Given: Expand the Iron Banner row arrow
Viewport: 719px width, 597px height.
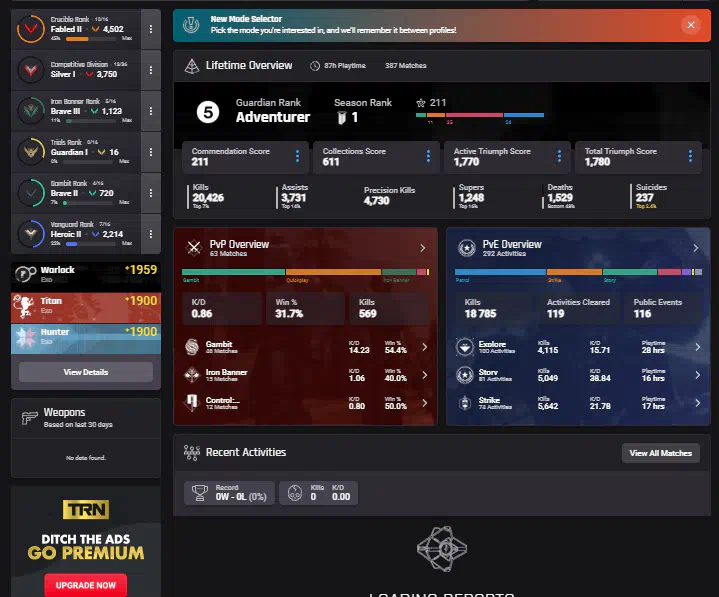Looking at the screenshot, I should point(425,375).
